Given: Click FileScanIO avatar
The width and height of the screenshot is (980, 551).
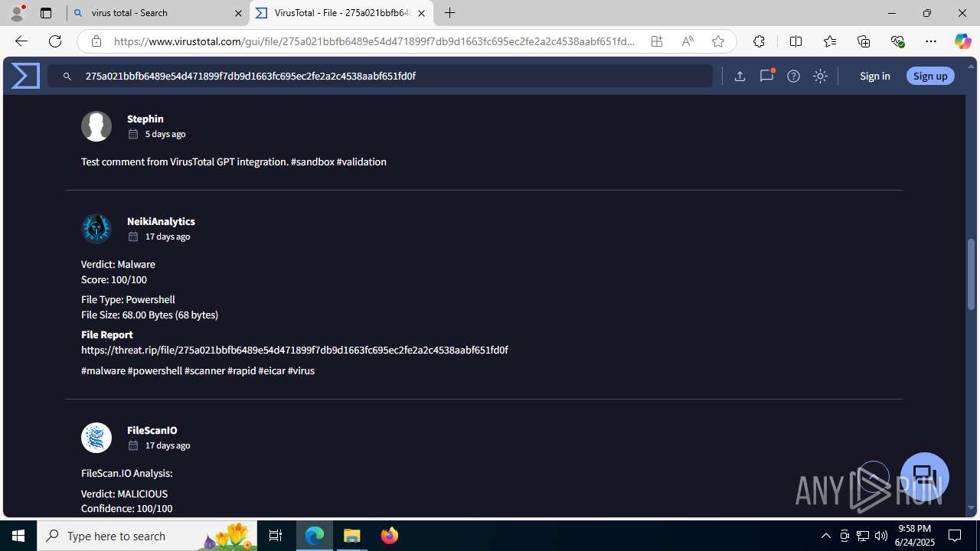Looking at the screenshot, I should [x=96, y=438].
